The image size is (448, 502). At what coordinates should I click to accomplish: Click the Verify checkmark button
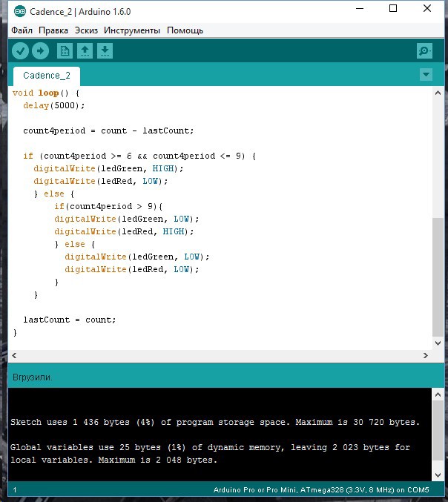21,51
